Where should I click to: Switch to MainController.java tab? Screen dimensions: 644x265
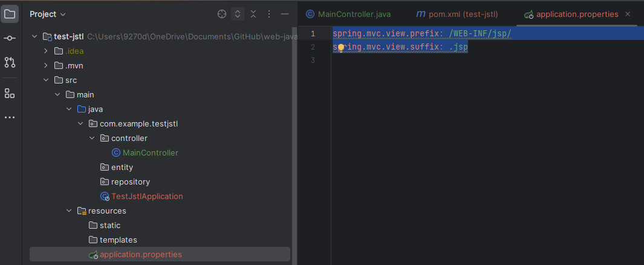coord(348,14)
